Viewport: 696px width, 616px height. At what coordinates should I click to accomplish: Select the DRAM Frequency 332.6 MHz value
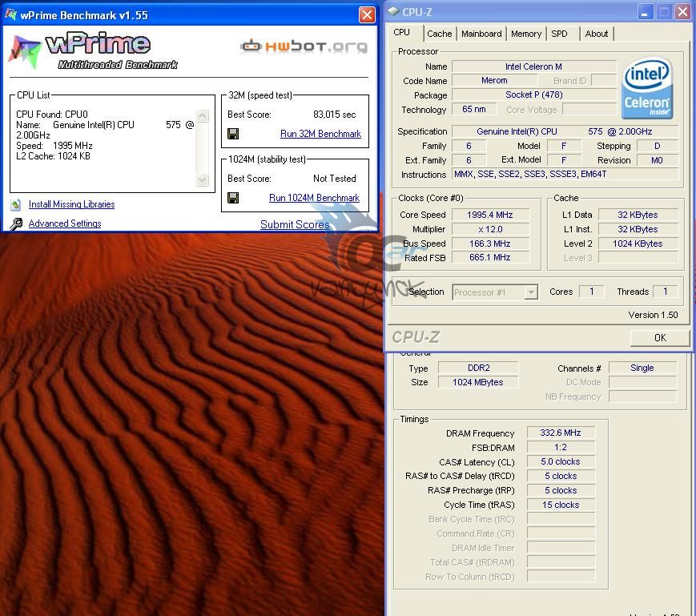click(561, 433)
